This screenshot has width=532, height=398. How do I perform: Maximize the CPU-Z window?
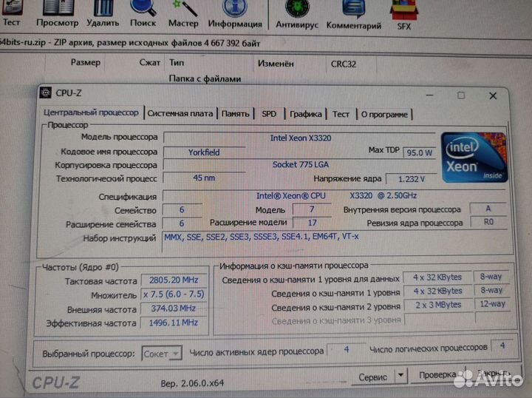point(461,95)
